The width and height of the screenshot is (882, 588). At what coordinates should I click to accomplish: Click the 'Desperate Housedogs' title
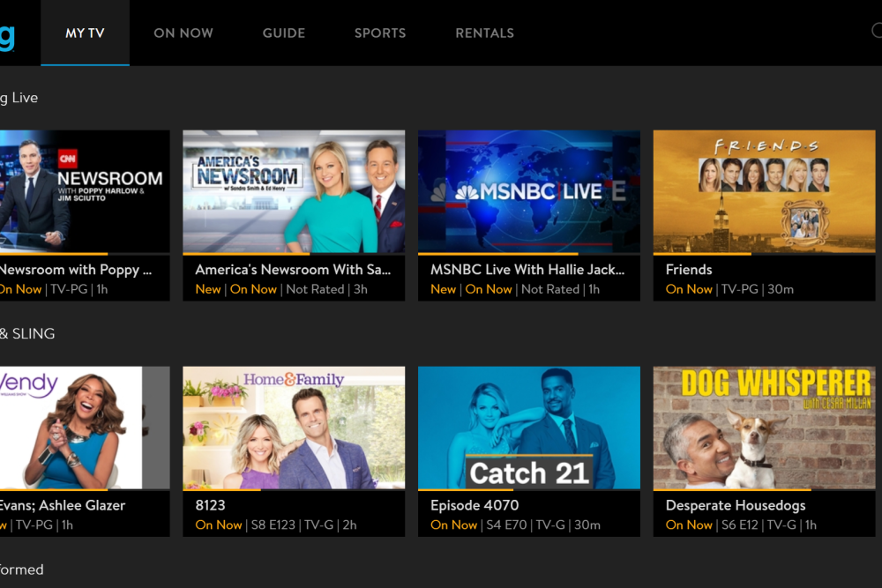(x=736, y=506)
